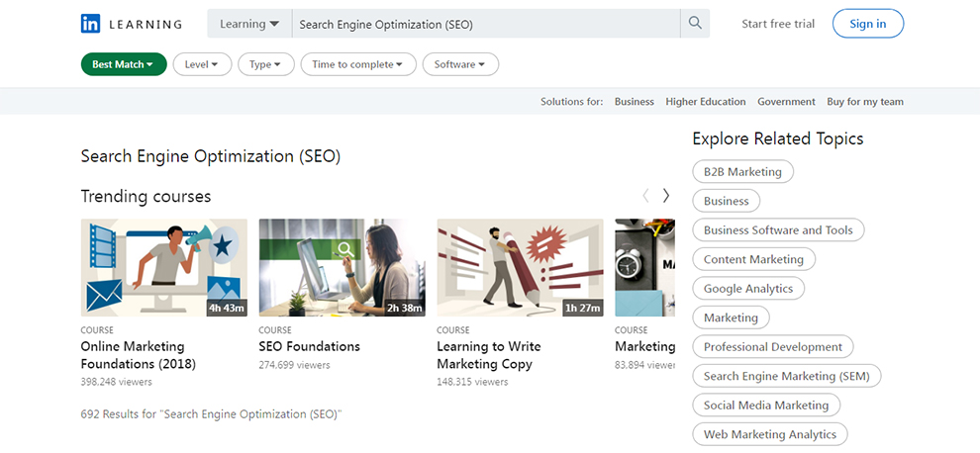
Task: Click the LinkedIn Learning logo
Action: (x=132, y=24)
